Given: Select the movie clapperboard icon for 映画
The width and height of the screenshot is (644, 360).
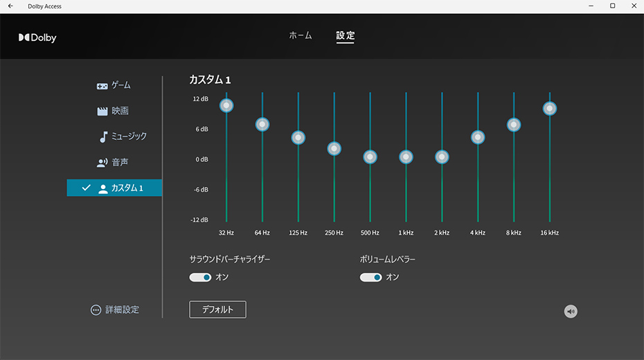Looking at the screenshot, I should (102, 111).
